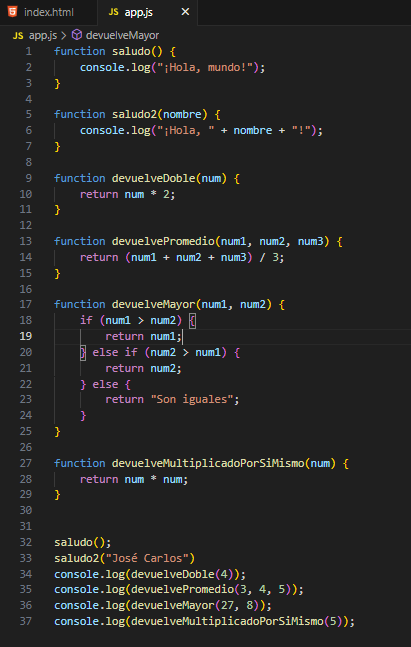Image resolution: width=411 pixels, height=647 pixels.
Task: Select the app.js editor tab
Action: point(147,12)
